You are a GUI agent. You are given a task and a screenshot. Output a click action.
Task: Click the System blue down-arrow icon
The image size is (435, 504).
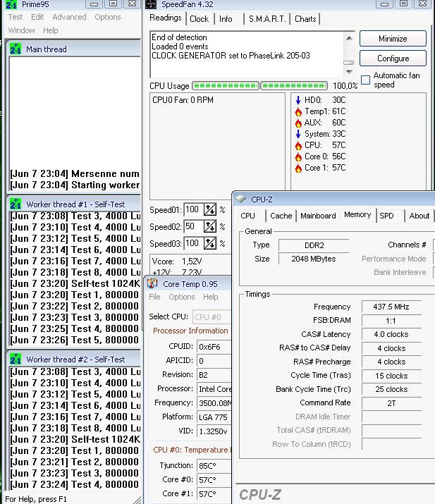point(298,134)
